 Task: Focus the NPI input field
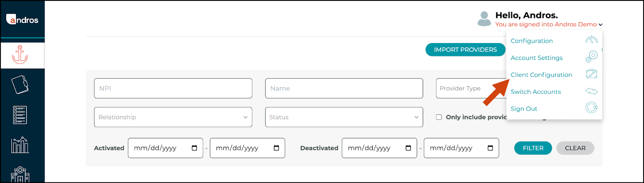pos(173,88)
